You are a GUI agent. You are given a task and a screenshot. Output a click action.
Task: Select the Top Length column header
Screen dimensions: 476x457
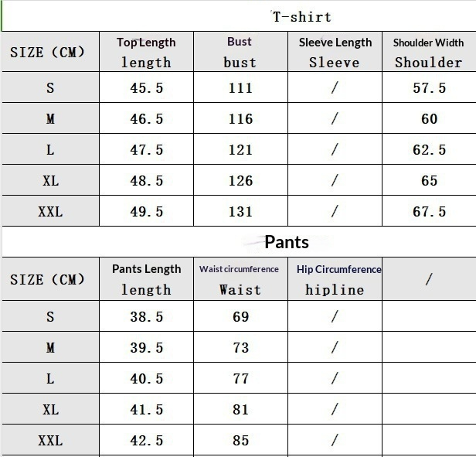coord(146,52)
